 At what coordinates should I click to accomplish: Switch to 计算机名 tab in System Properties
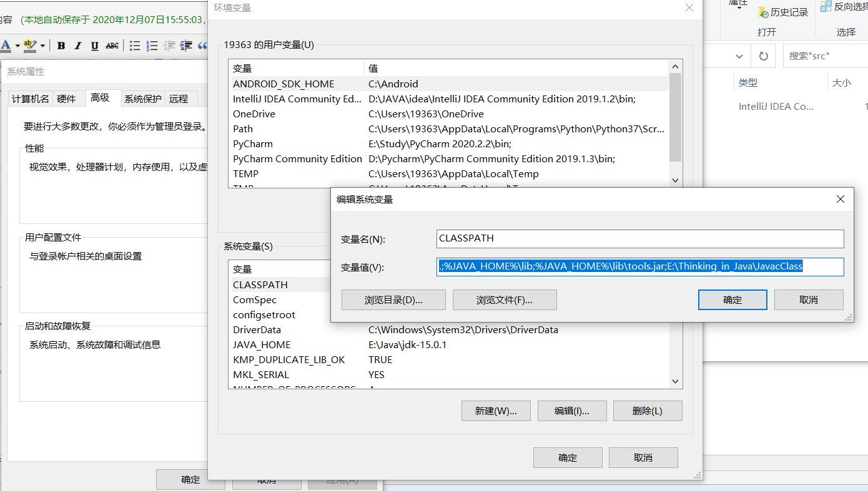coord(31,99)
